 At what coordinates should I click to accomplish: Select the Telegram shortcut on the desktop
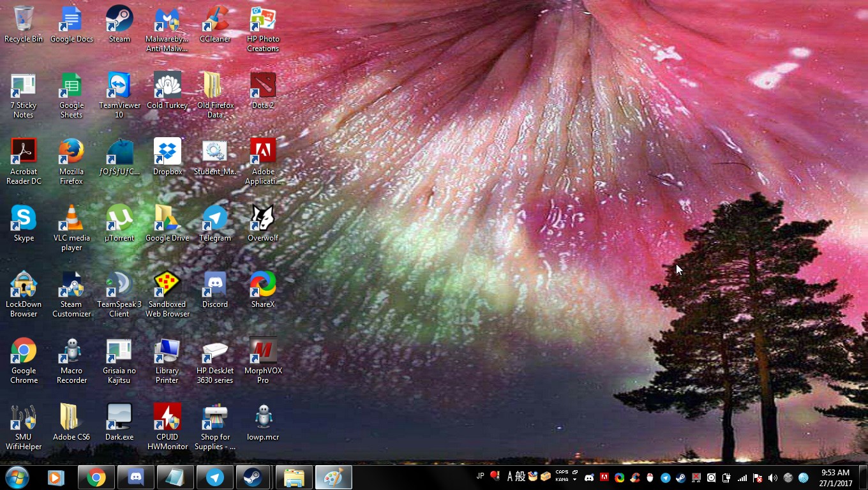(215, 224)
